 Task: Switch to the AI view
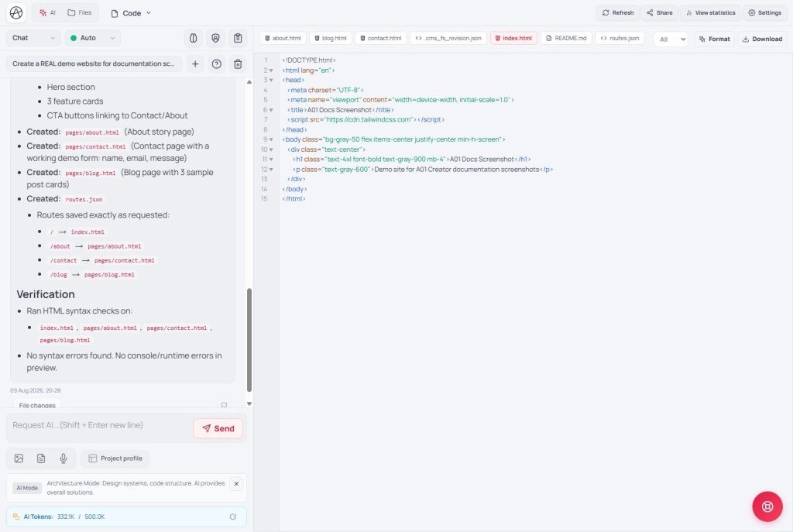point(47,12)
